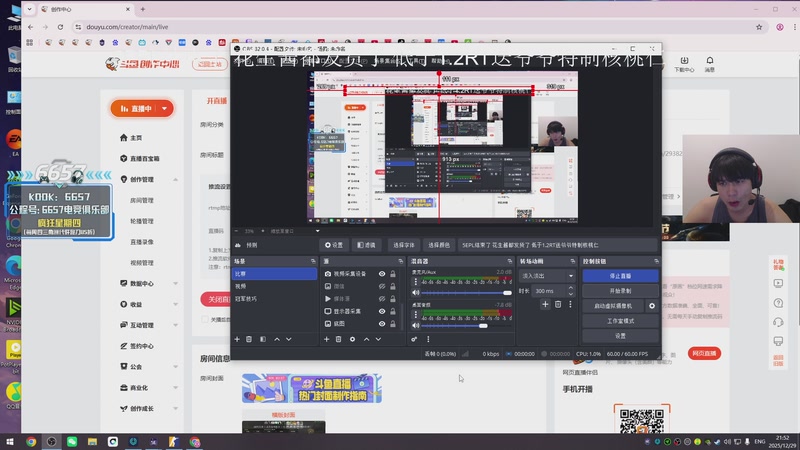The image size is (800, 450).
Task: Expand 数据中心 sidebar section
Action: coord(176,284)
